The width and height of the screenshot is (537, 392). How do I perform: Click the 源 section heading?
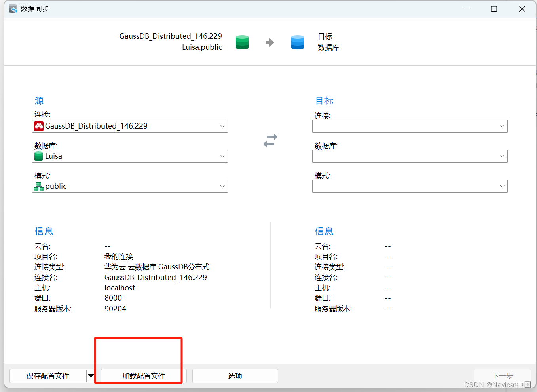point(39,101)
